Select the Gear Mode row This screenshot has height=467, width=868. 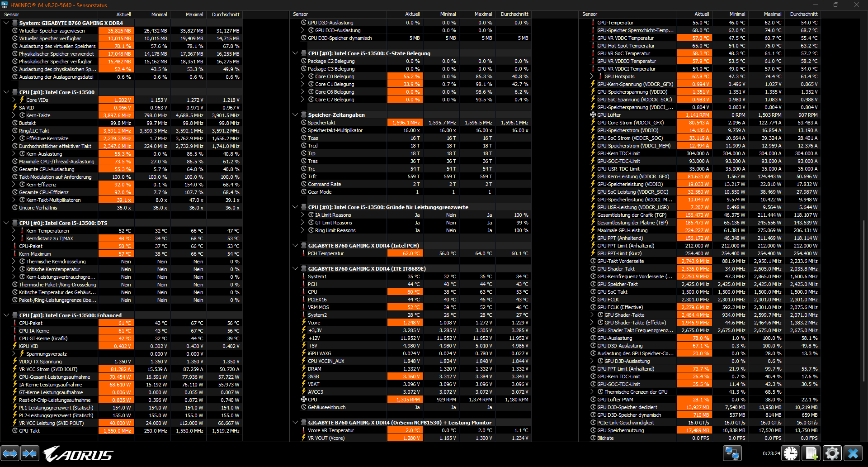pyautogui.click(x=410, y=192)
